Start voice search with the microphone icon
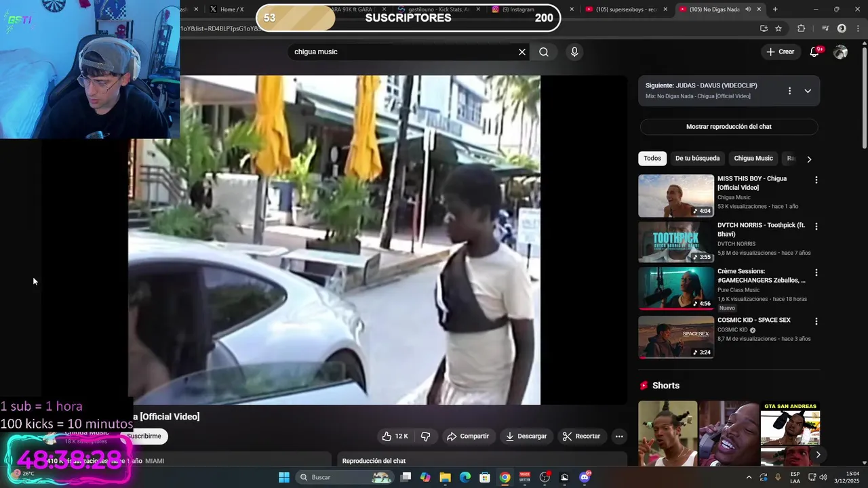The image size is (868, 488). point(574,52)
